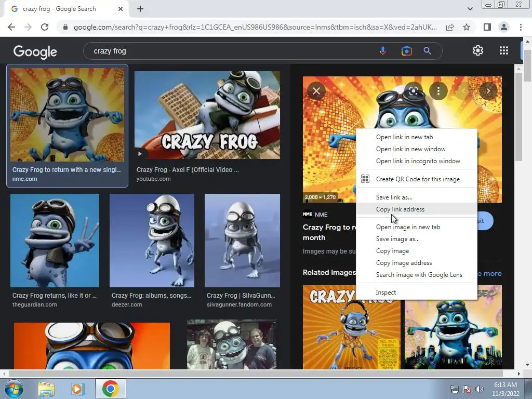This screenshot has width=532, height=399.
Task: Click the NME source link
Action: coord(315,215)
